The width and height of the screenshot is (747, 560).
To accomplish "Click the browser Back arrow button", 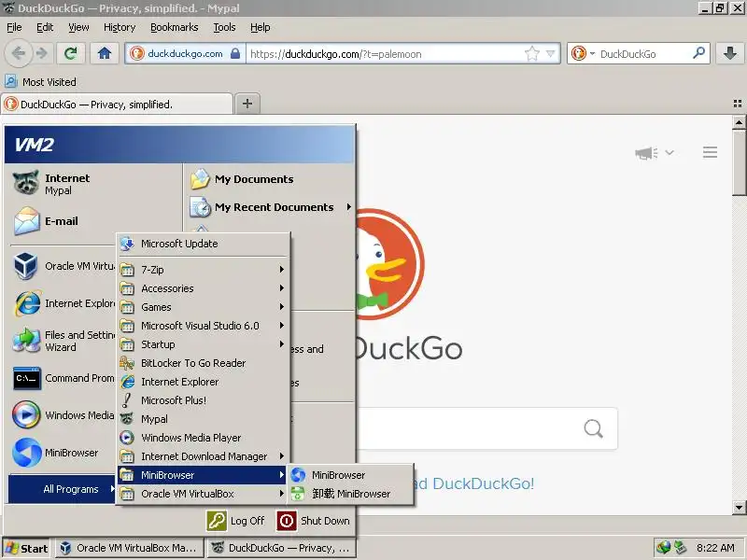I will (x=18, y=53).
